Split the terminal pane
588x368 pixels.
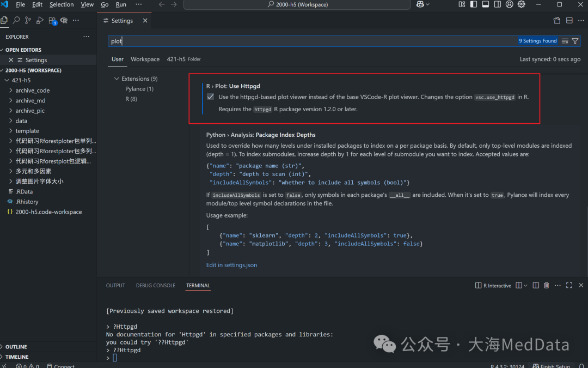(x=536, y=285)
